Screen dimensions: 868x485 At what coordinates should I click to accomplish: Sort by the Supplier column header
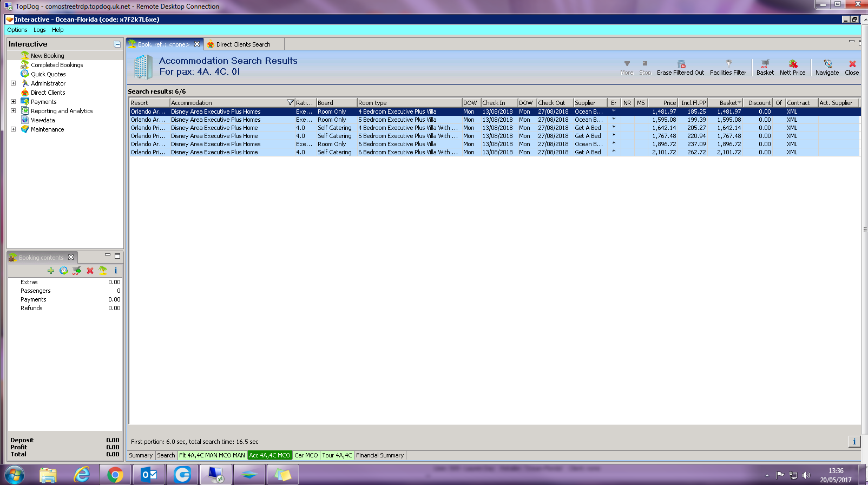pyautogui.click(x=590, y=103)
